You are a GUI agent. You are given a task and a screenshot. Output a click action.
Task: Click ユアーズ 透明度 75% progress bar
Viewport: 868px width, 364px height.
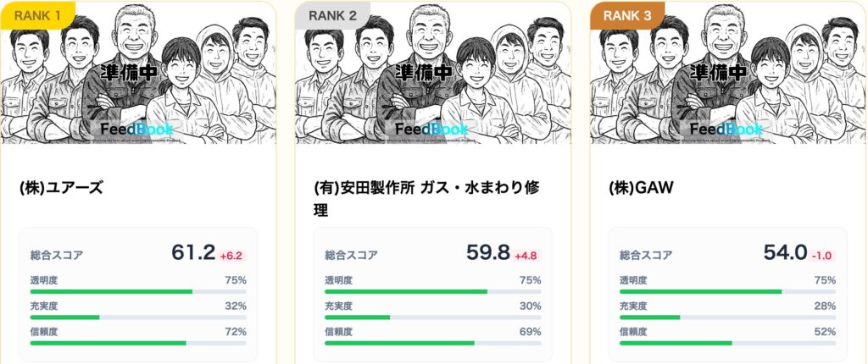(x=138, y=291)
